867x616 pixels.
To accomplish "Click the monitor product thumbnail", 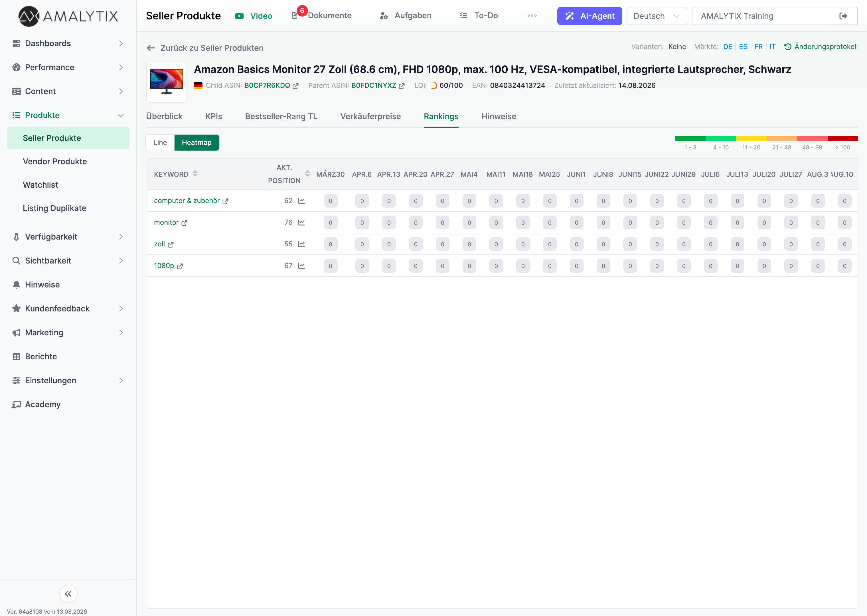I will pos(167,82).
